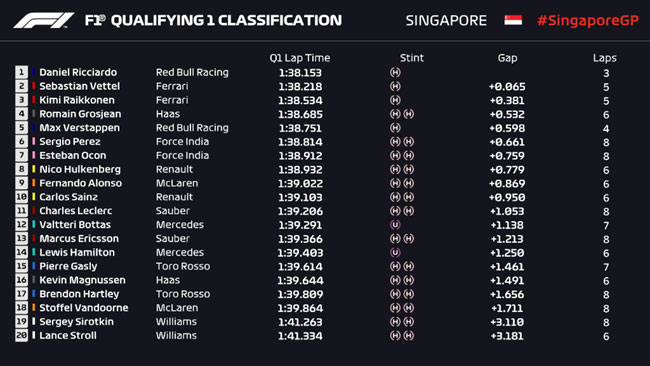This screenshot has width=650, height=366.
Task: Click Sergio Perez's pink team color bar
Action: pos(34,141)
